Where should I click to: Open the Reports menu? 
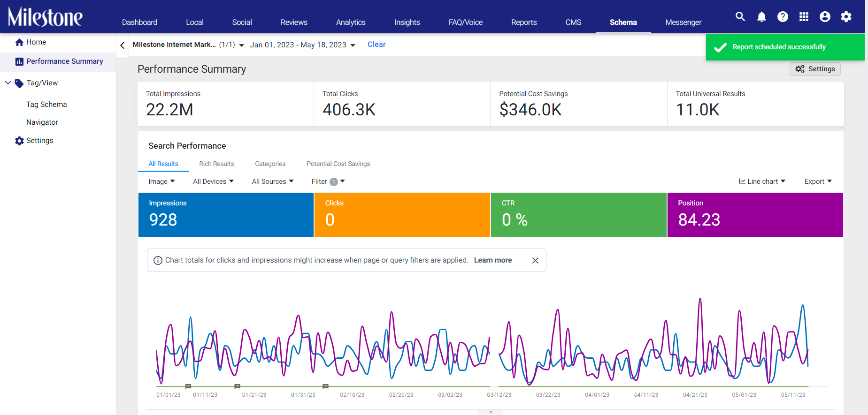pos(524,22)
